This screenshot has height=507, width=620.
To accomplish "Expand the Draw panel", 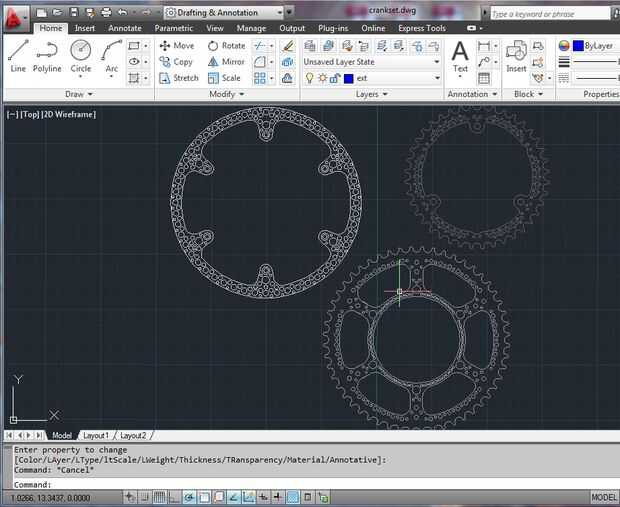I will [x=79, y=94].
